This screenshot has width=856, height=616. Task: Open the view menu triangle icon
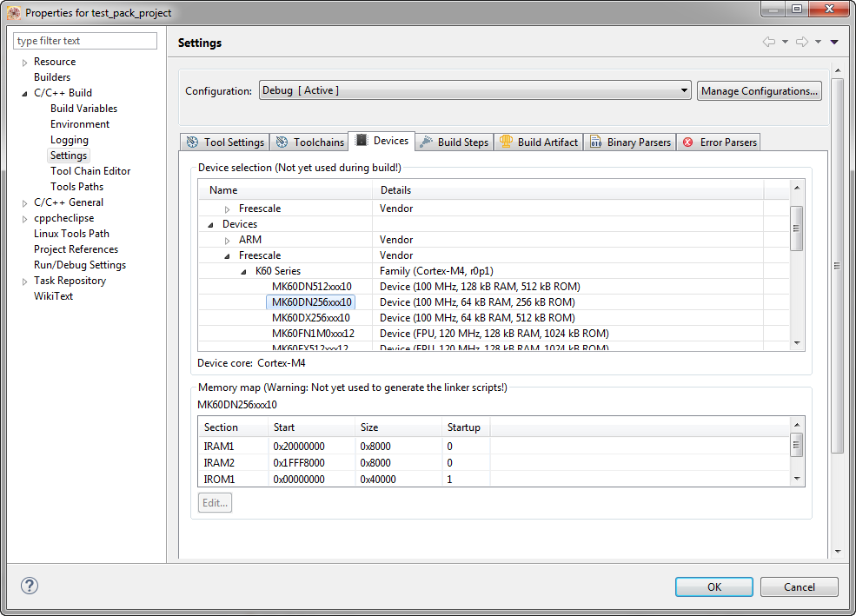click(x=834, y=42)
